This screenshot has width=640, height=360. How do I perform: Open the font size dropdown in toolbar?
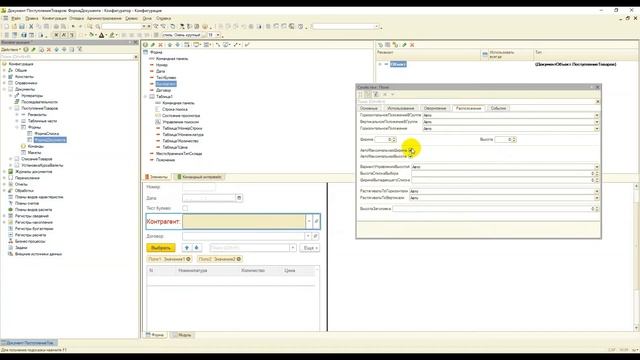point(218,35)
